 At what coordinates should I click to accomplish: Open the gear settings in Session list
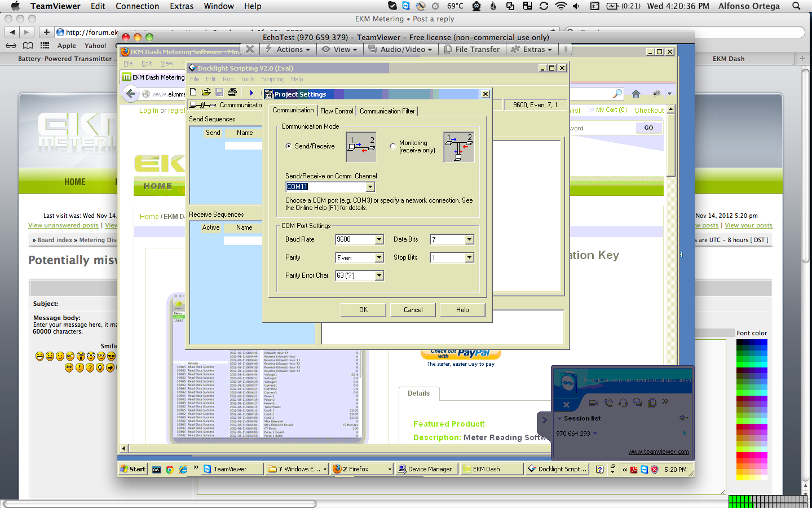[x=683, y=418]
